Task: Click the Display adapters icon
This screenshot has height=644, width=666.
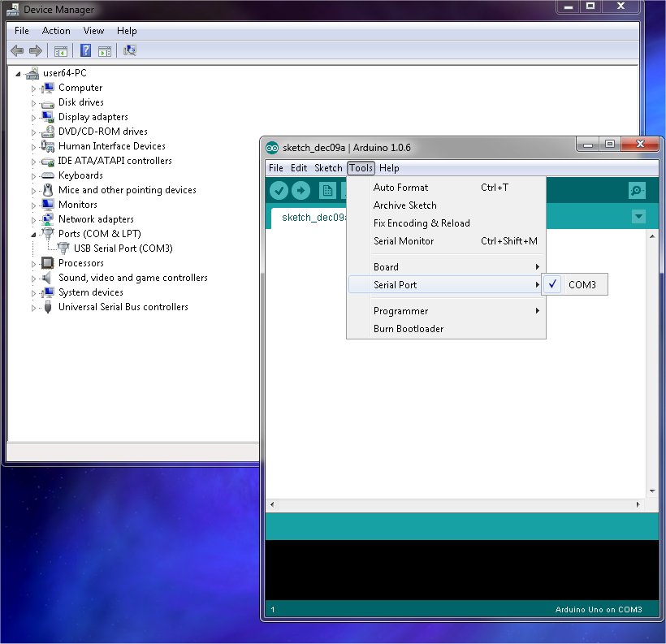Action: click(48, 117)
